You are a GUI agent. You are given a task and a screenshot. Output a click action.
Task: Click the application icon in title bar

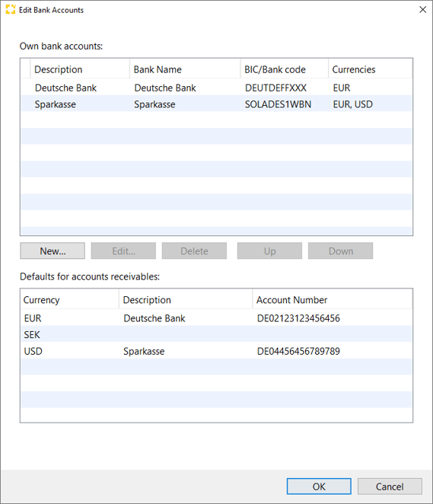tap(11, 10)
